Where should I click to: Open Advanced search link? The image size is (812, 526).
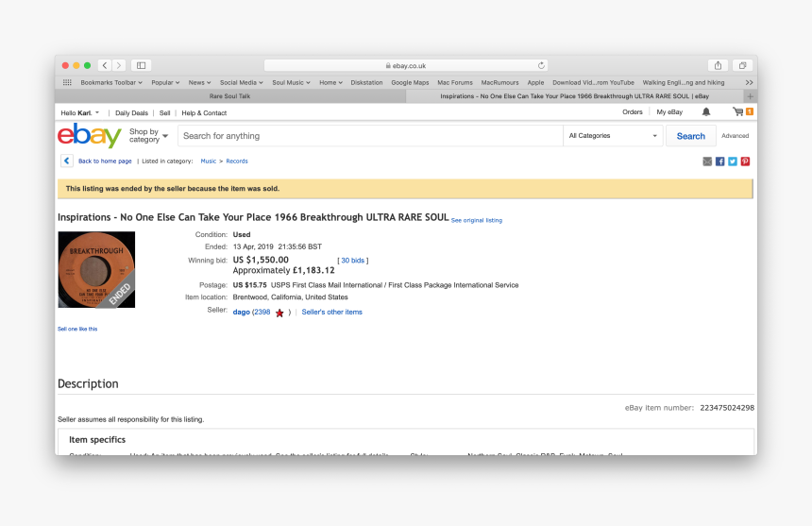[x=735, y=136]
